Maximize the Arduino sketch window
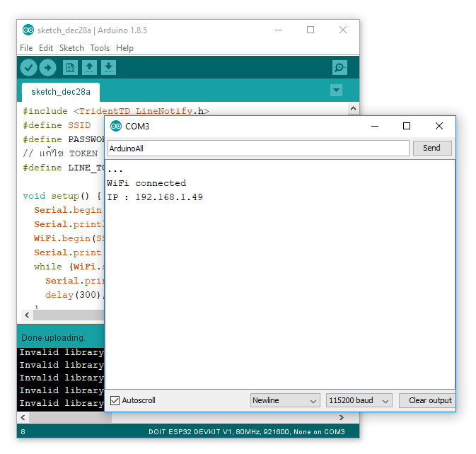476x454 pixels. point(310,30)
